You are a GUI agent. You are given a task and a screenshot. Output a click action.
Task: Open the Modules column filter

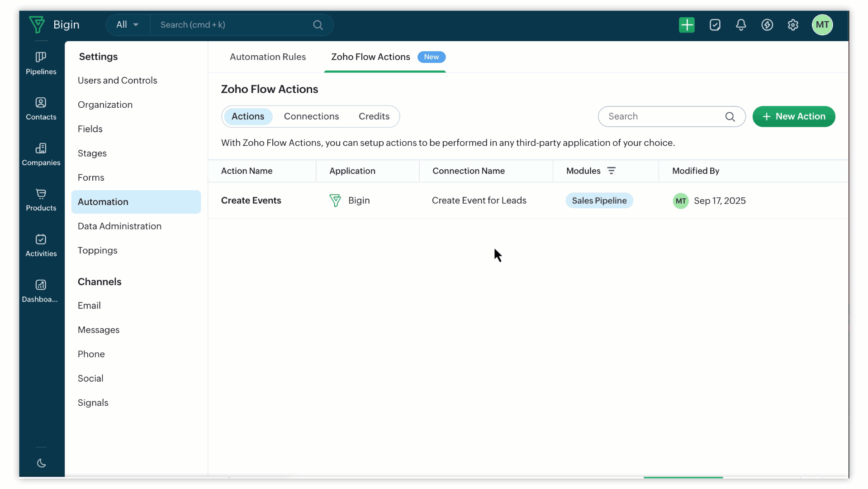click(x=611, y=171)
